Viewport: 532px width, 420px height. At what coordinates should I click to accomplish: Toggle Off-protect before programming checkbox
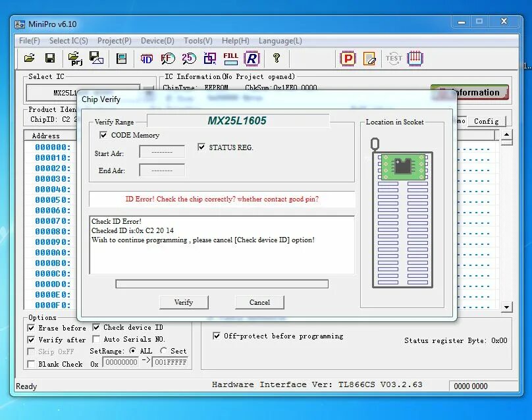217,336
